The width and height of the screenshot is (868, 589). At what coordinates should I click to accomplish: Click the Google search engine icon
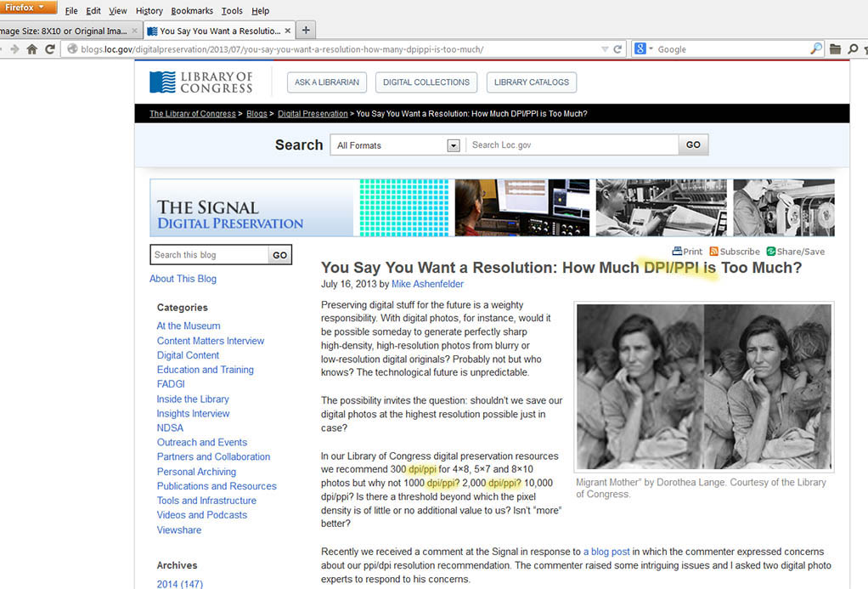pos(640,48)
